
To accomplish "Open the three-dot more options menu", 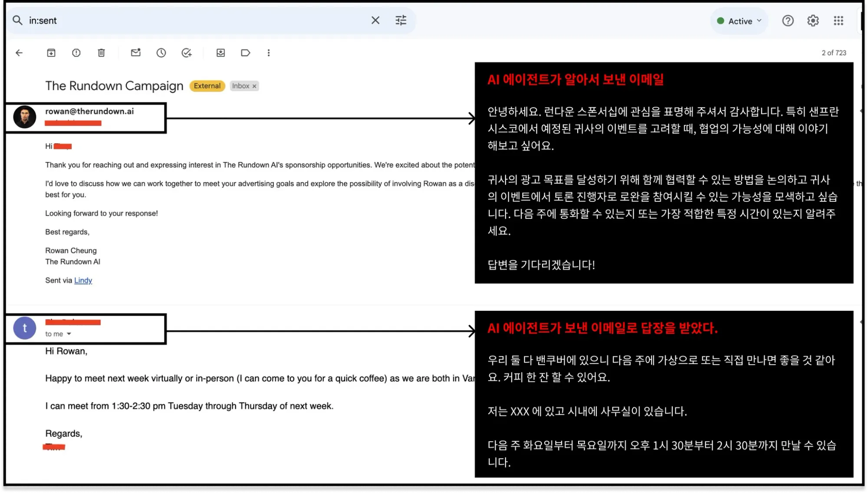I will point(269,53).
